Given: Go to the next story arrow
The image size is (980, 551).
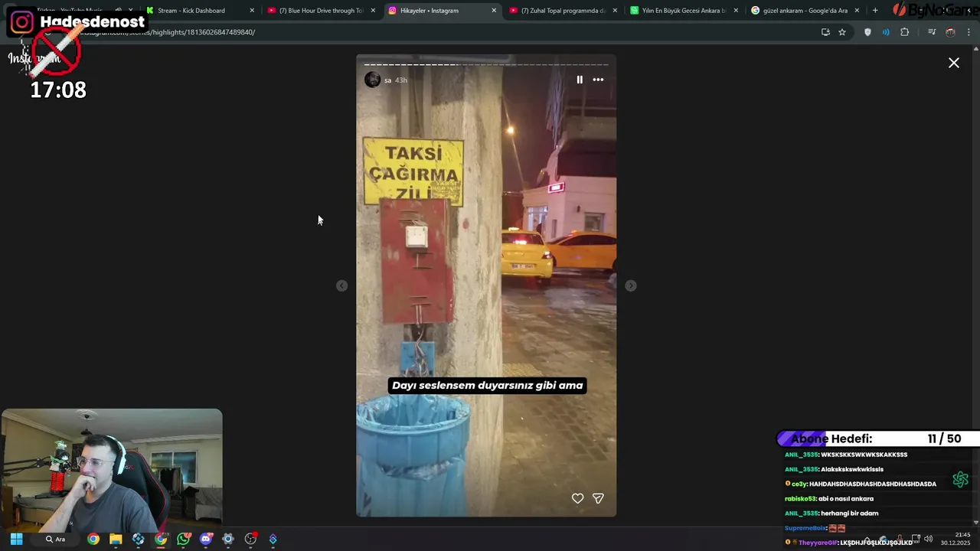Looking at the screenshot, I should (630, 285).
